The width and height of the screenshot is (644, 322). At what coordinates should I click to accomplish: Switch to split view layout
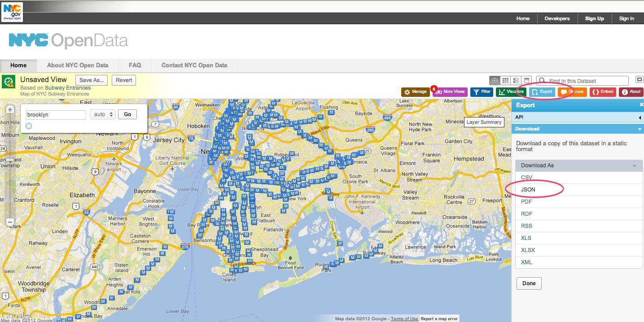(x=515, y=80)
